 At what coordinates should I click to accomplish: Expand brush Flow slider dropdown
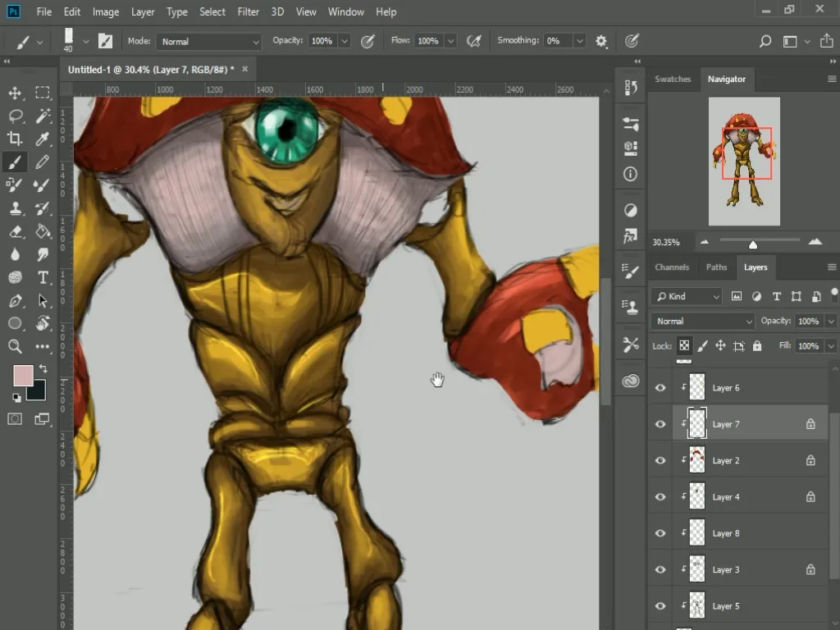[450, 41]
